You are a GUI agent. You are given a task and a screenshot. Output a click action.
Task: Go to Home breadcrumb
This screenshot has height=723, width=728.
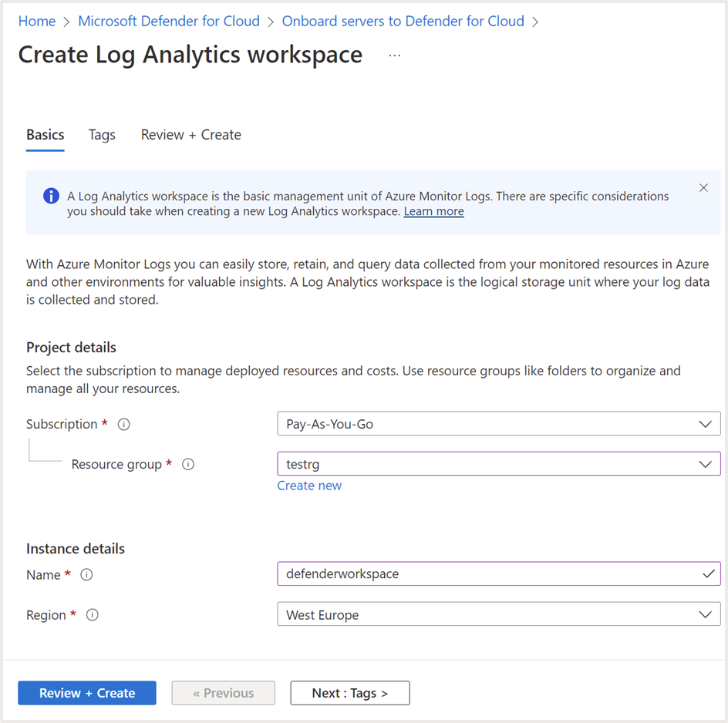37,22
